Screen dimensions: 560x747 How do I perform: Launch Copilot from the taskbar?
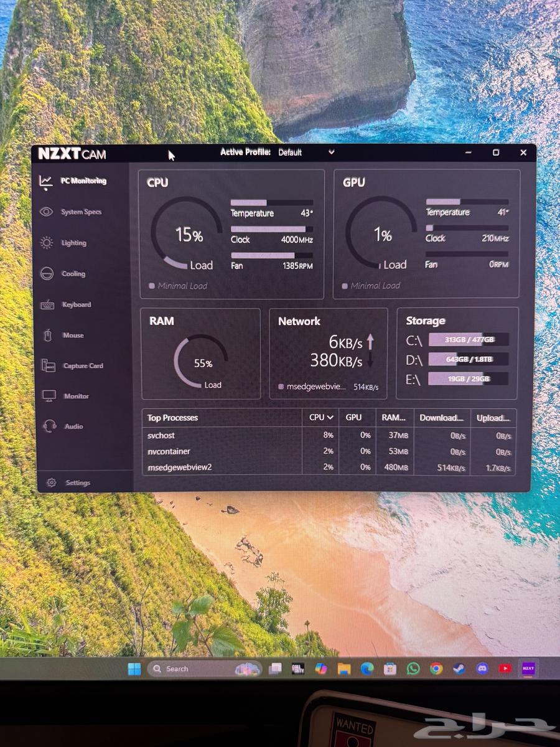pos(321,669)
